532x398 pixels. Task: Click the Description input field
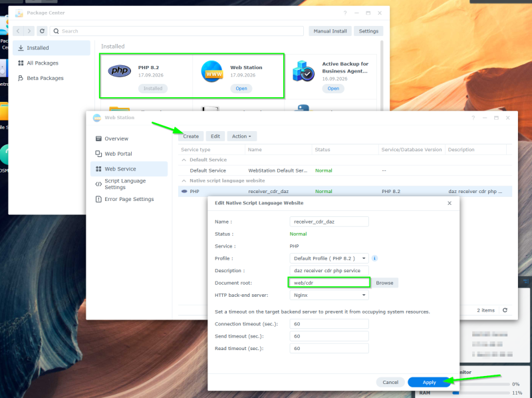tap(329, 271)
